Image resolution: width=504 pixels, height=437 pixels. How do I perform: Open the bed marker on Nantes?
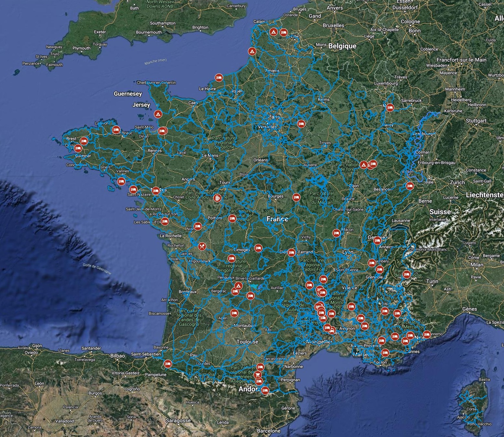[156, 191]
